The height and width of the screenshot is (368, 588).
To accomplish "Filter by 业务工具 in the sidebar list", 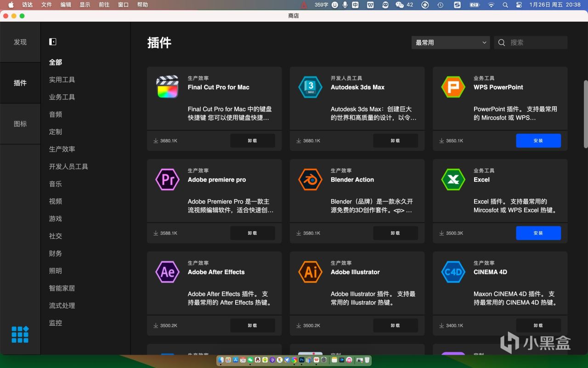I will tap(62, 97).
